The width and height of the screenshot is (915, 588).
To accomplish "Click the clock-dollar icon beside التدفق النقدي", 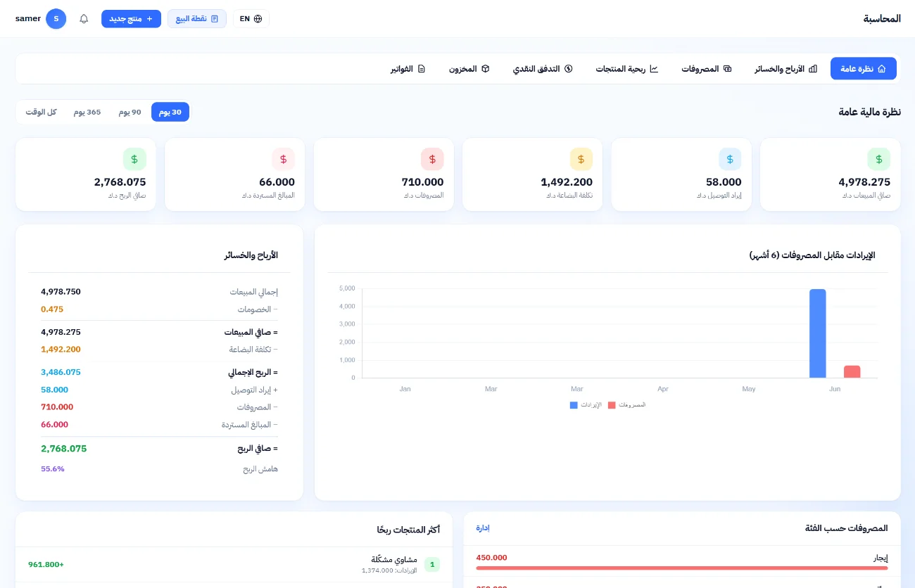I will pyautogui.click(x=569, y=69).
